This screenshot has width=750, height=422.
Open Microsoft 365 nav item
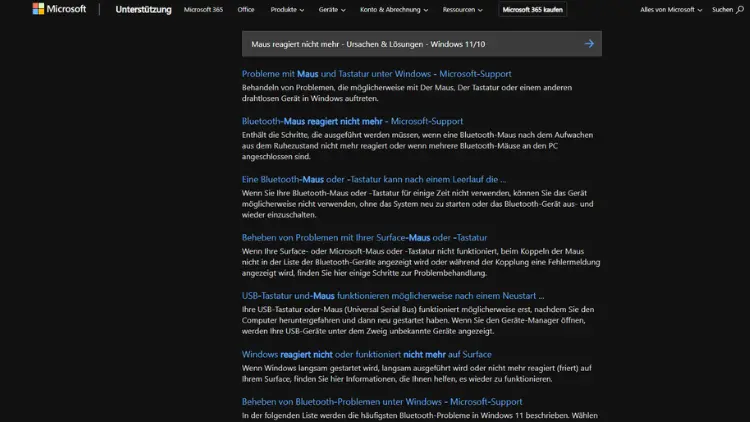coord(203,10)
